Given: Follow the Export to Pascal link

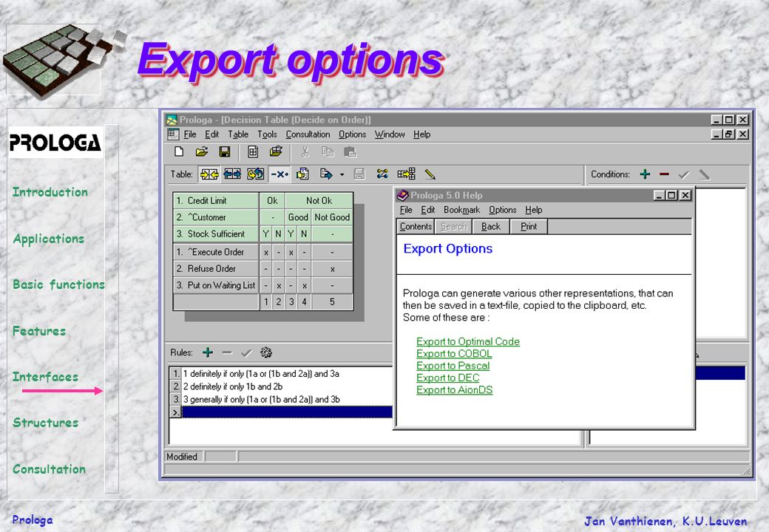Looking at the screenshot, I should coord(453,366).
